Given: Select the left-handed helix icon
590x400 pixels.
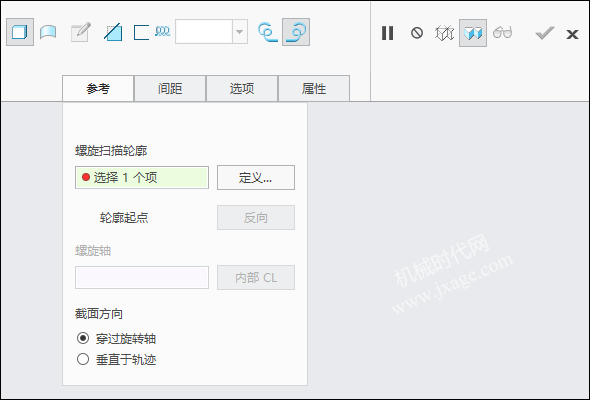Looking at the screenshot, I should click(268, 32).
